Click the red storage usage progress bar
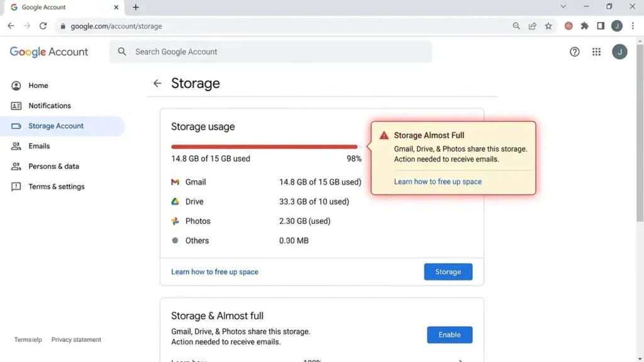The height and width of the screenshot is (362, 644). 266,146
